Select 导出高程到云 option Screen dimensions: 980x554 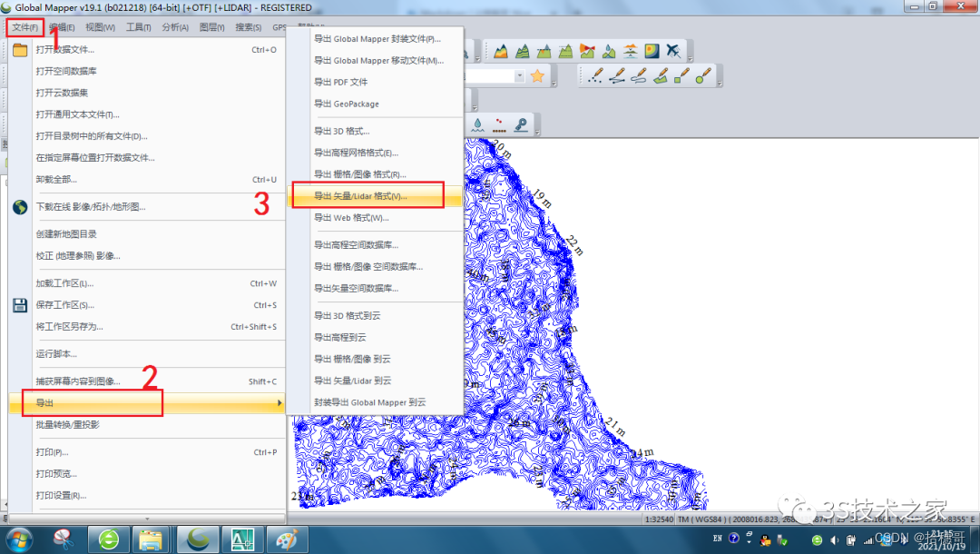[x=375, y=337]
